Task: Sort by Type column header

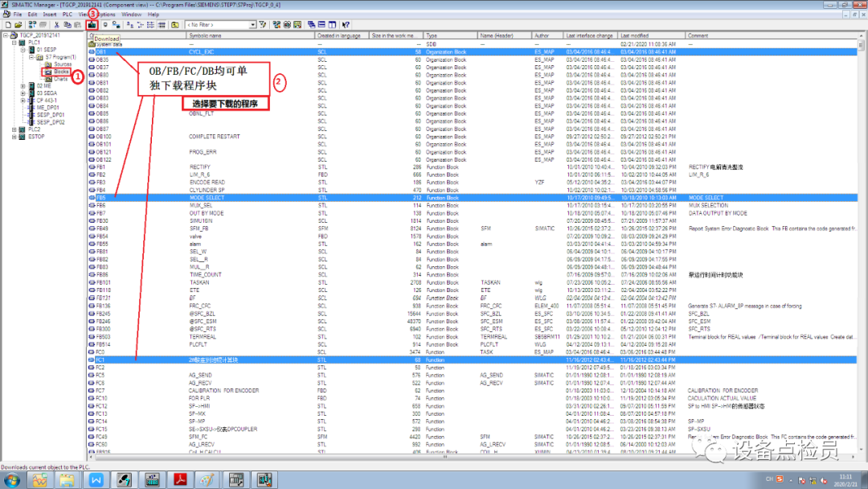Action: click(x=451, y=35)
